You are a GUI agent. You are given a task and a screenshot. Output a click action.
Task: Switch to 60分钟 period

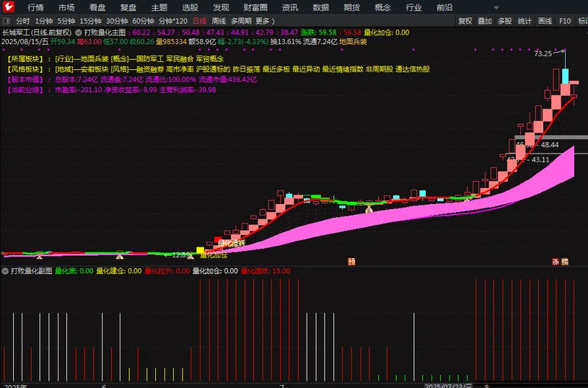[144, 21]
